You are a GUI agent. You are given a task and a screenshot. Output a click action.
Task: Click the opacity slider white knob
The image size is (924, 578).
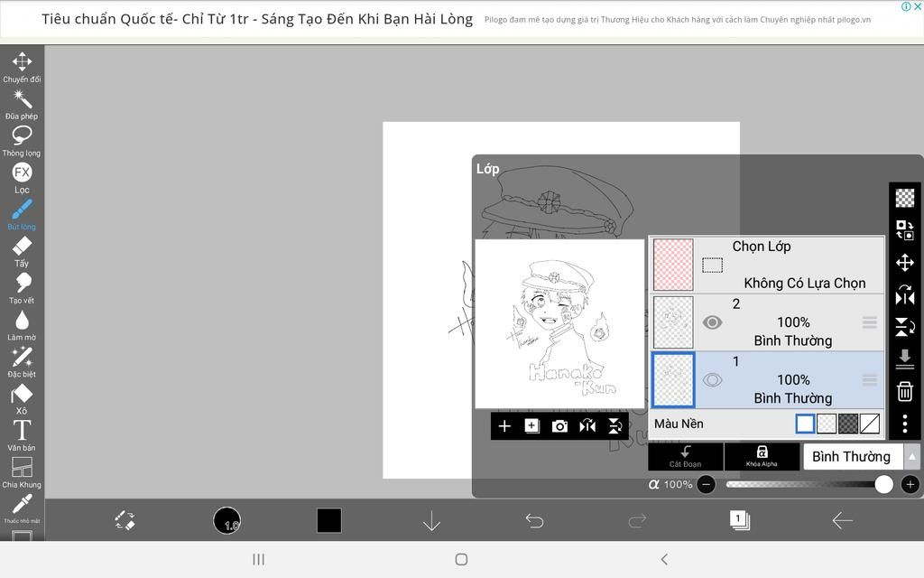(883, 485)
